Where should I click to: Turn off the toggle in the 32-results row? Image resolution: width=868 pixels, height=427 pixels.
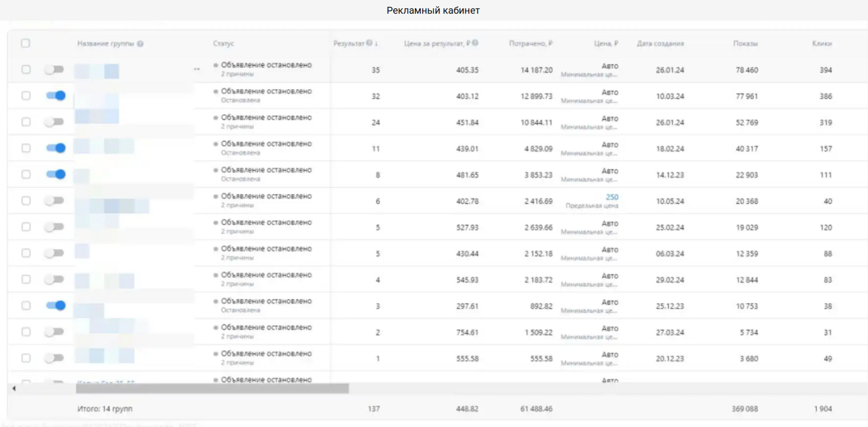[x=55, y=96]
